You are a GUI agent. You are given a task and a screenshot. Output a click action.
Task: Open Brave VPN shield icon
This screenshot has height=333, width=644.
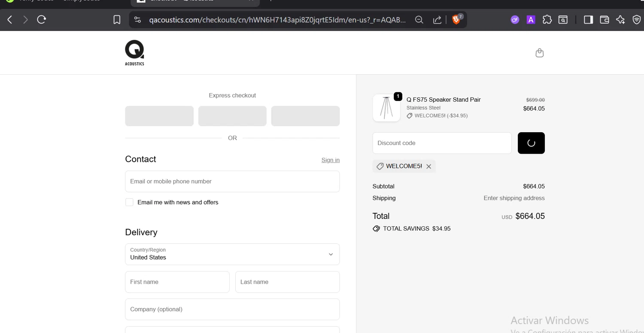637,20
